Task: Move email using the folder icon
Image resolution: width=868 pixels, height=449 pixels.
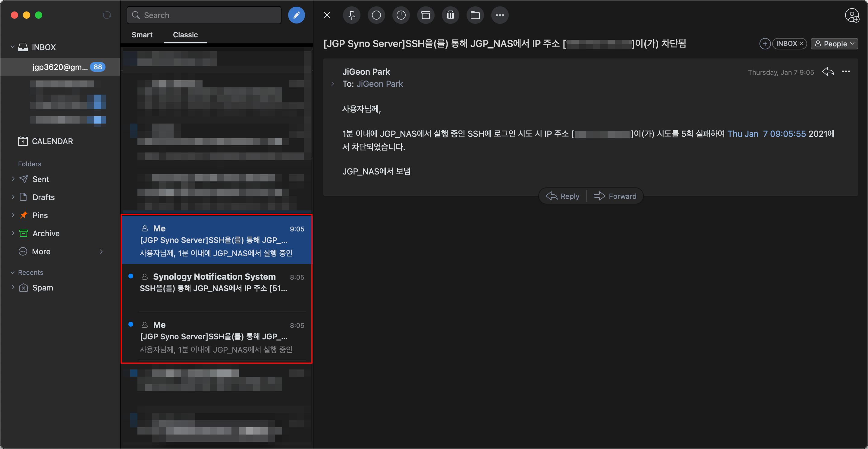Action: tap(475, 15)
